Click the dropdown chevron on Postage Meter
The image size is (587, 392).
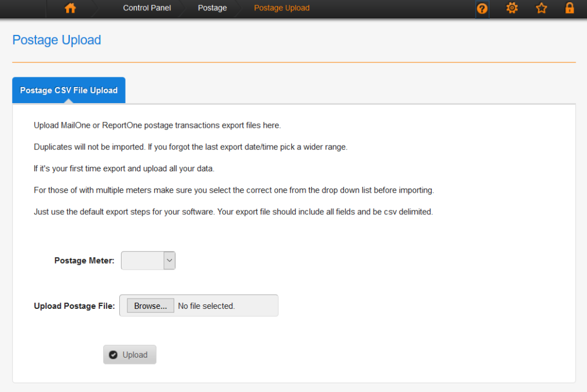click(x=169, y=260)
